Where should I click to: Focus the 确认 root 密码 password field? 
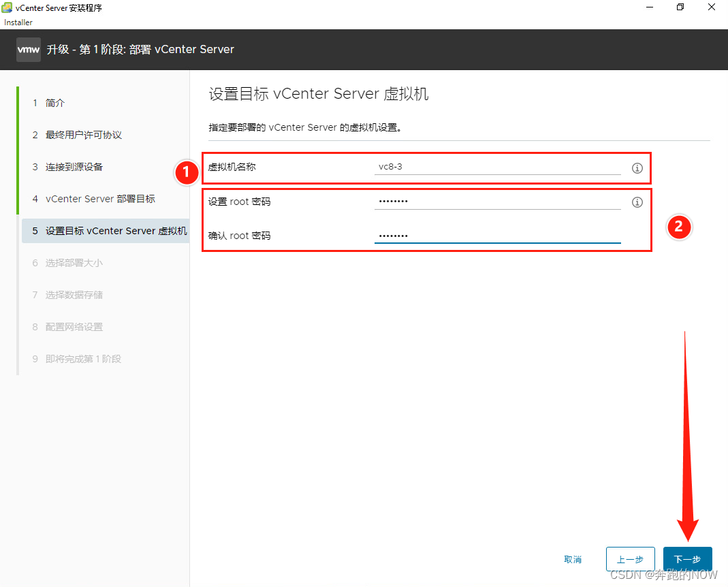[x=497, y=236]
